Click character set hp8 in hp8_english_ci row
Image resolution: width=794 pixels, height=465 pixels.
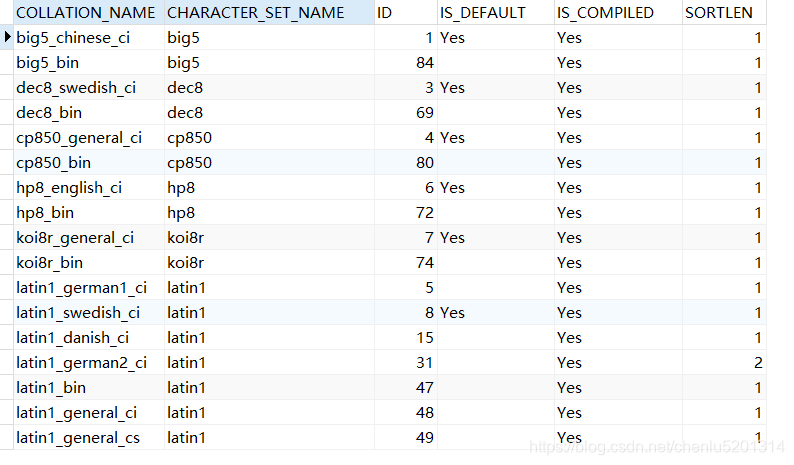coord(269,187)
